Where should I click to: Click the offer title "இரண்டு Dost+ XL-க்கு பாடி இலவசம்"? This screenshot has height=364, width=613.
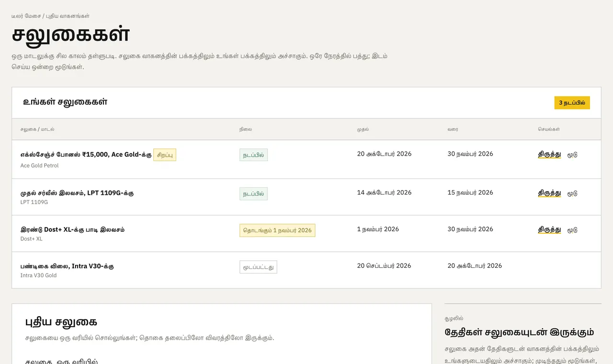click(x=72, y=229)
